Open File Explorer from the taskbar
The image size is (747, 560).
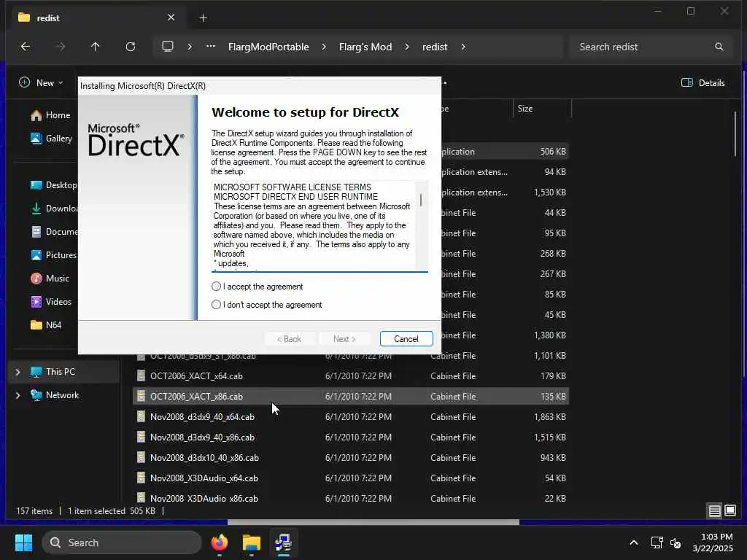251,542
